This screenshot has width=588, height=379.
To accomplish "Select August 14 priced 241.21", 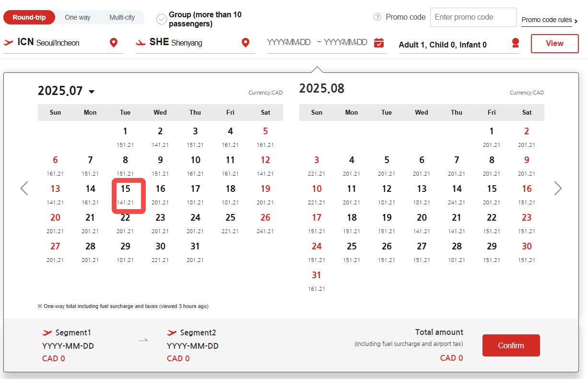I will point(457,194).
